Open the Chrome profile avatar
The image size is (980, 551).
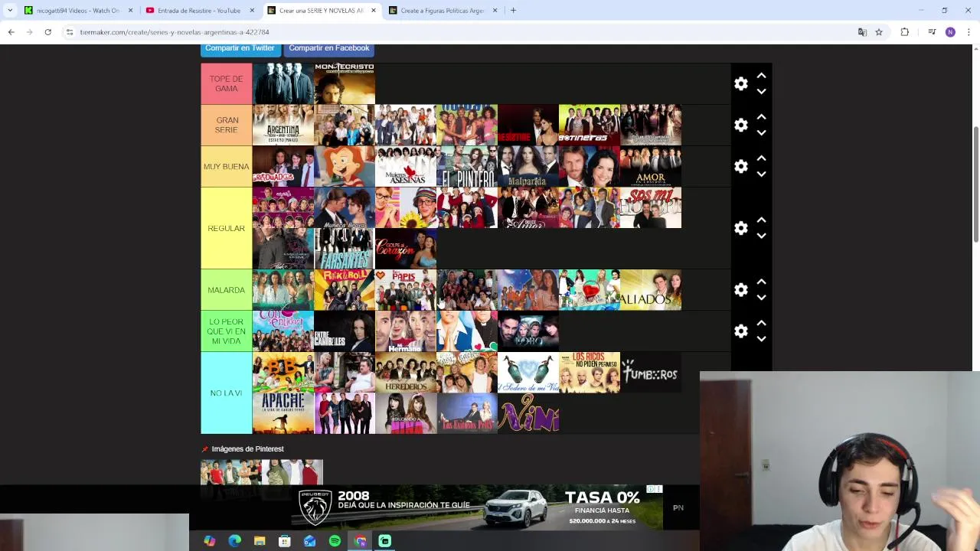[950, 32]
